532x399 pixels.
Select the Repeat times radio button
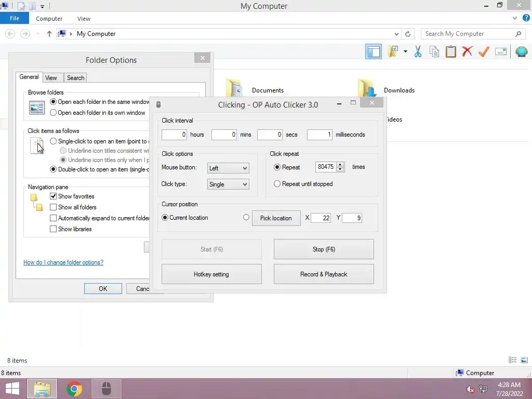coord(277,167)
